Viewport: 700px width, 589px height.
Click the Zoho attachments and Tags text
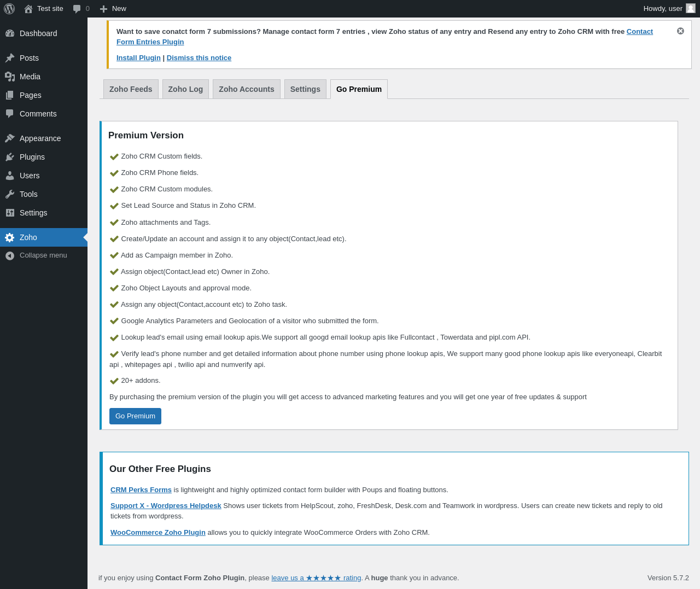[166, 223]
